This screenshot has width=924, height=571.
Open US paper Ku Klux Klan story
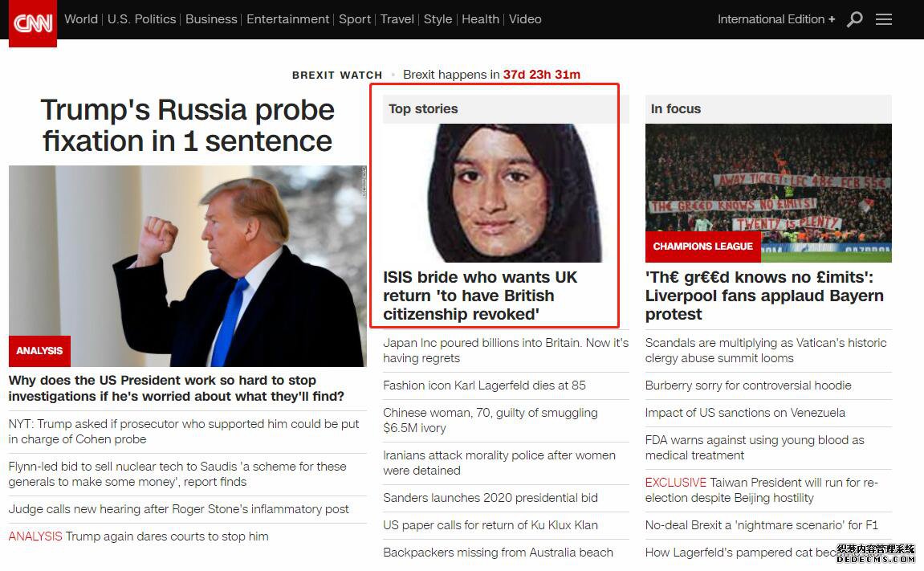(490, 525)
